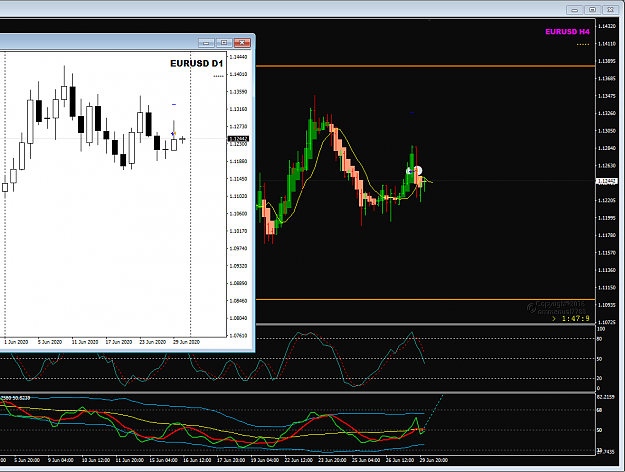Select the 1.11570 price on H4 scale
625x472 pixels.
607,252
